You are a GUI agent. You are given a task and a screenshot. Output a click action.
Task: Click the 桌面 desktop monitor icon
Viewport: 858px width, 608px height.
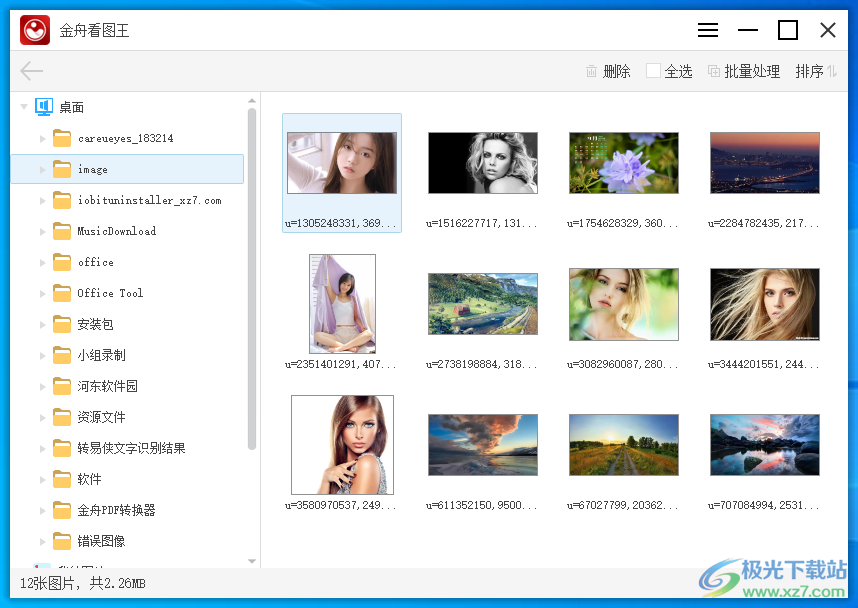pos(44,107)
